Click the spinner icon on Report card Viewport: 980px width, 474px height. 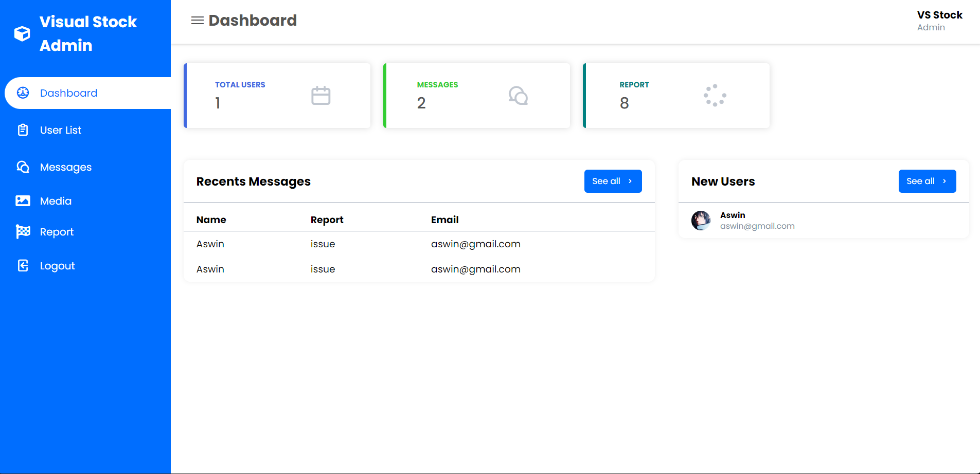tap(715, 96)
